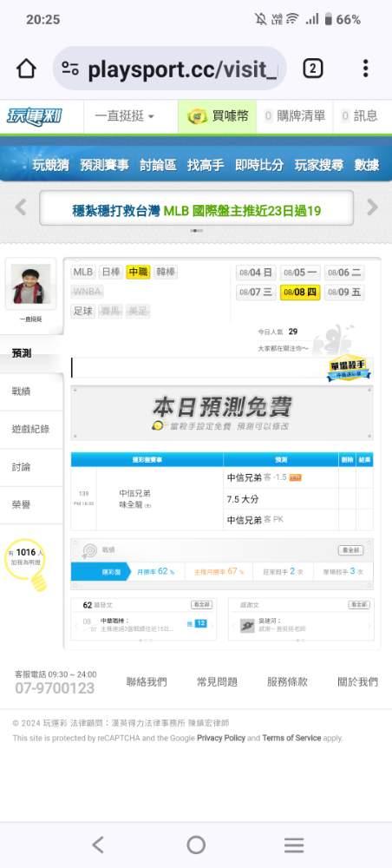Tap the Android back navigation button
392x868 pixels.
98,845
